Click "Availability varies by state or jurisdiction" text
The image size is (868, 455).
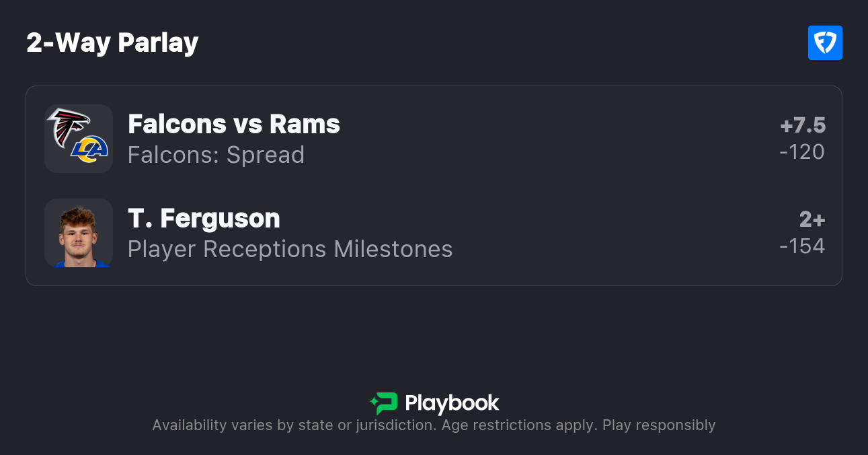[x=292, y=425]
